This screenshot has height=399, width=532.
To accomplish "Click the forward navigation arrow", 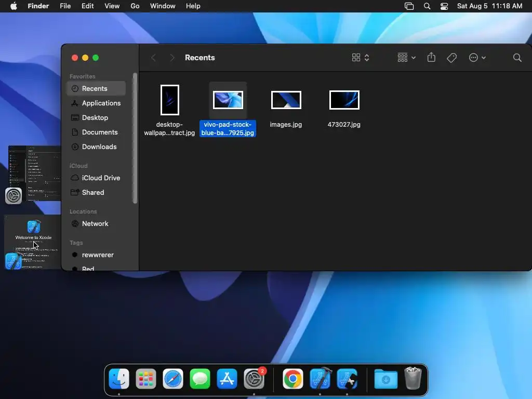I will click(172, 58).
